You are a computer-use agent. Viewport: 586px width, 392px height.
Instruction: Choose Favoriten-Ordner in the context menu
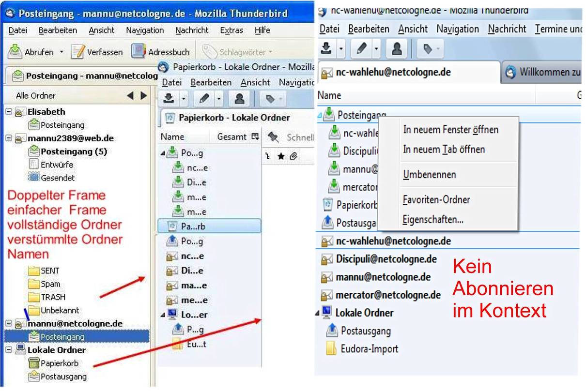click(436, 200)
